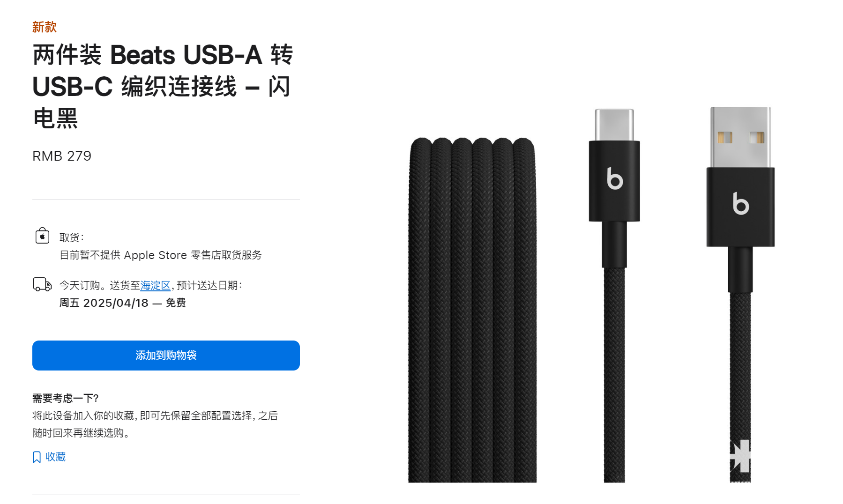
Task: Click the RMB 279 price text
Action: pos(62,156)
